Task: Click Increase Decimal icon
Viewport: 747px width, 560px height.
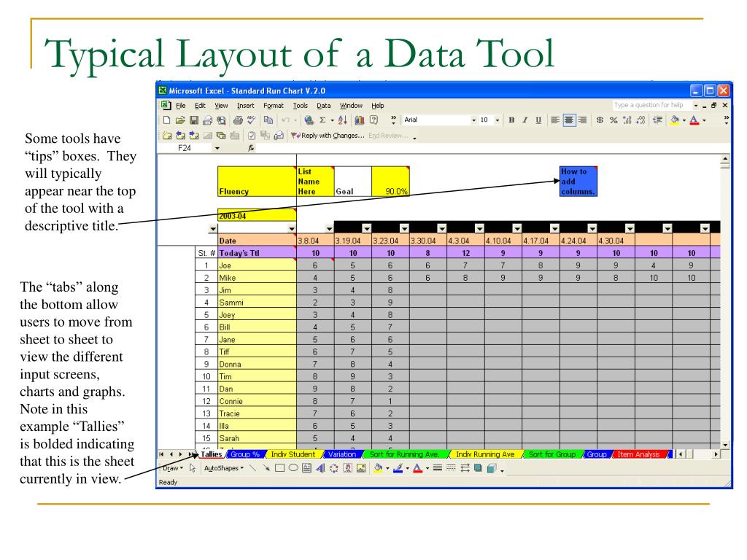Action: click(627, 120)
